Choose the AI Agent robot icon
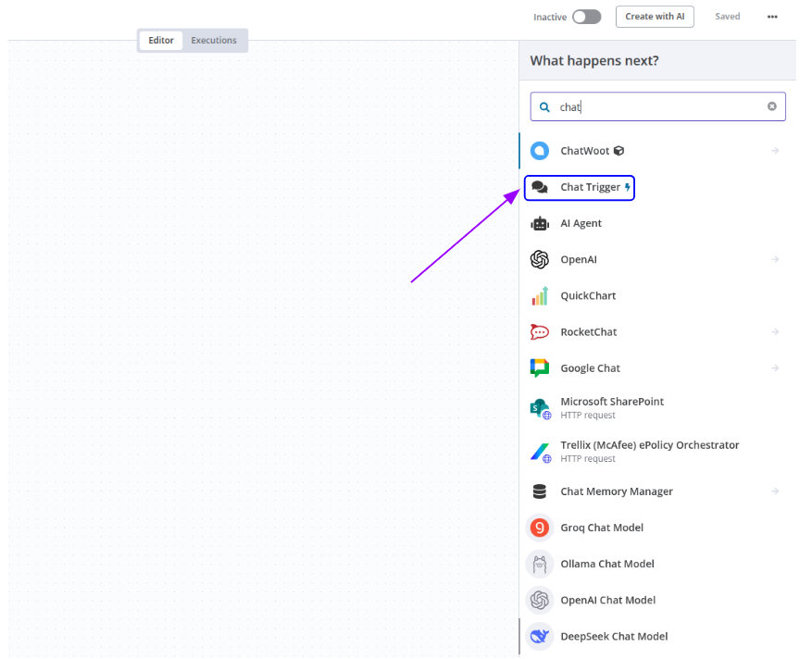The width and height of the screenshot is (812, 659). pyautogui.click(x=540, y=223)
